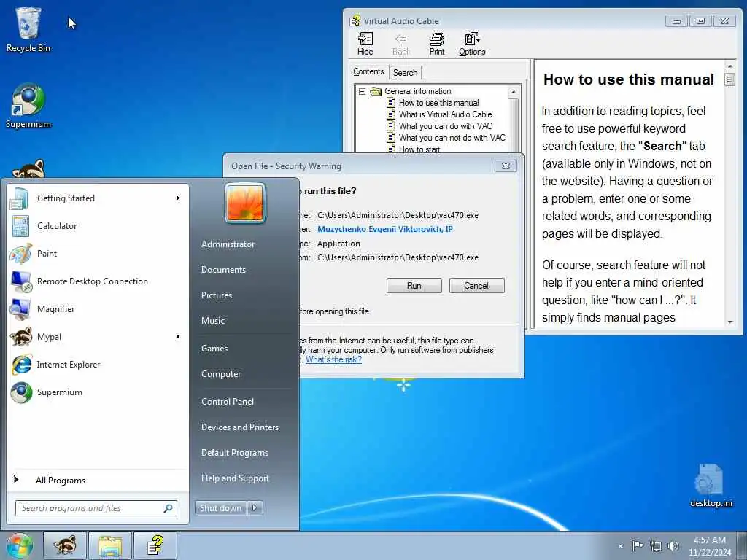Open Computer from the Start menu
The width and height of the screenshot is (747, 560).
[x=221, y=374]
